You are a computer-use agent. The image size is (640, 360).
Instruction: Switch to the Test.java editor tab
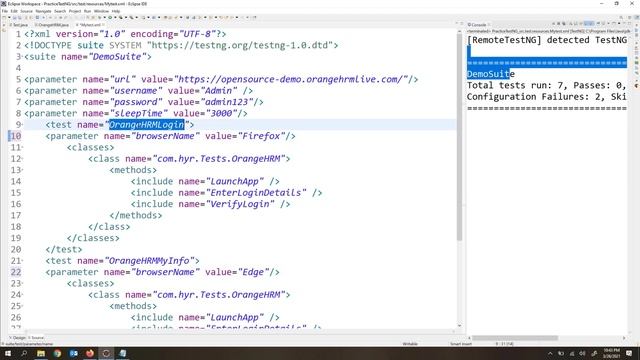click(19, 25)
